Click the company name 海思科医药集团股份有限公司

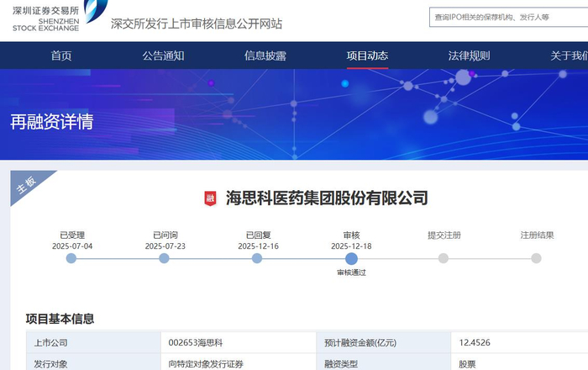[327, 198]
